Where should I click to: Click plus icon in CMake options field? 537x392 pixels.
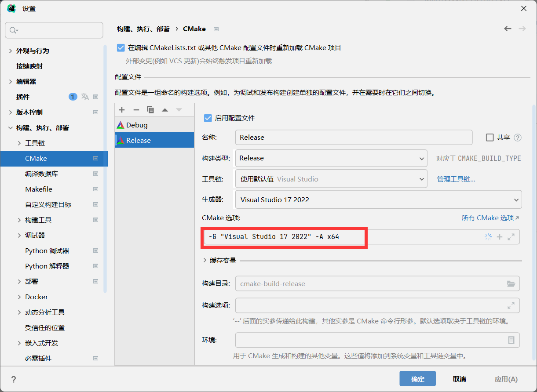pos(500,237)
